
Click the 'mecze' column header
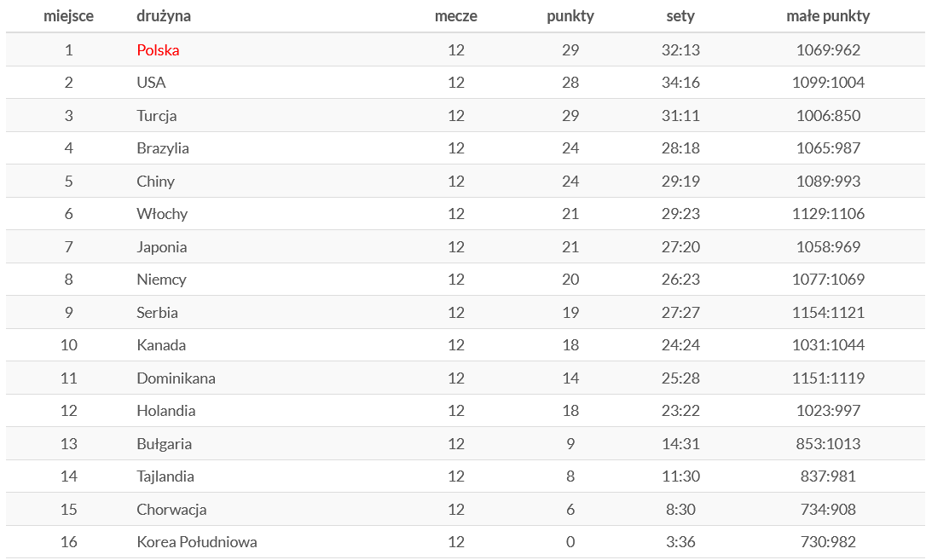click(x=455, y=16)
